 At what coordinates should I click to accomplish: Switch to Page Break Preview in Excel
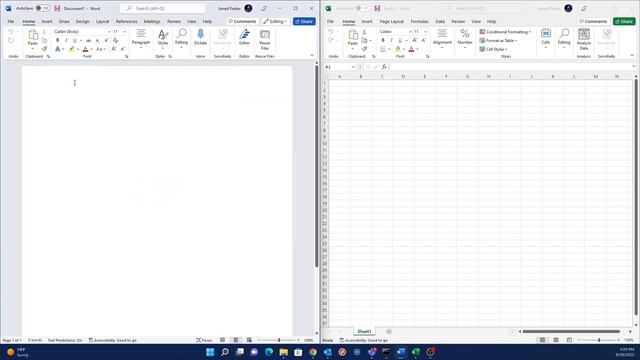[x=569, y=340]
